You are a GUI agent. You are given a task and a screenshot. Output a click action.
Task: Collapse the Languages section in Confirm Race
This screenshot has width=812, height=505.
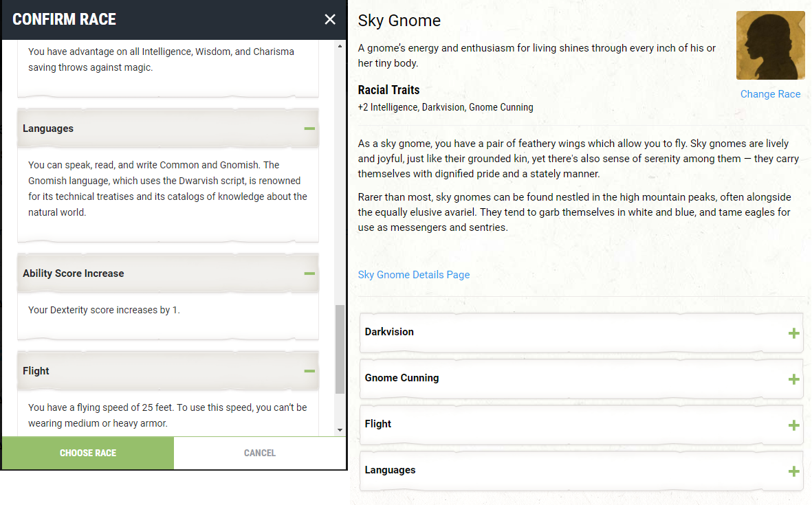309,128
